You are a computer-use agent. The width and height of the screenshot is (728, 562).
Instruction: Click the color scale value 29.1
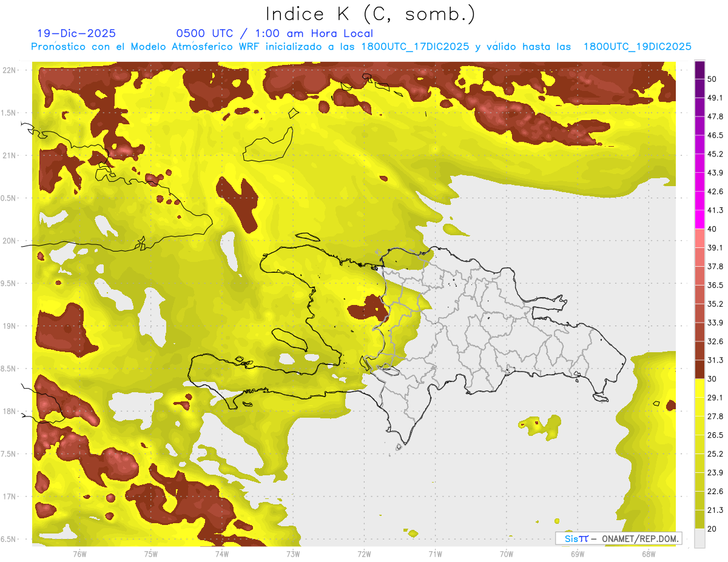point(715,397)
